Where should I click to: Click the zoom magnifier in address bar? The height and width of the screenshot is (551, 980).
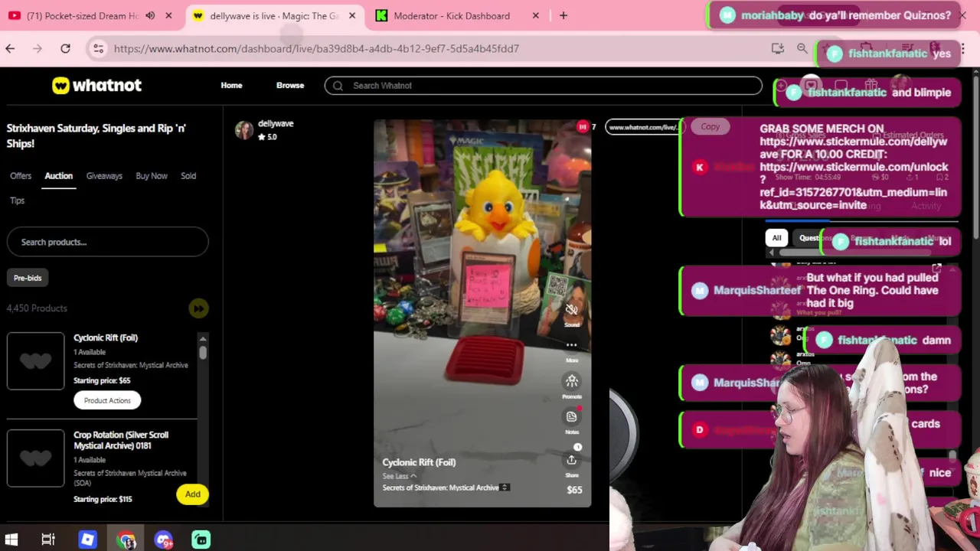pos(802,48)
